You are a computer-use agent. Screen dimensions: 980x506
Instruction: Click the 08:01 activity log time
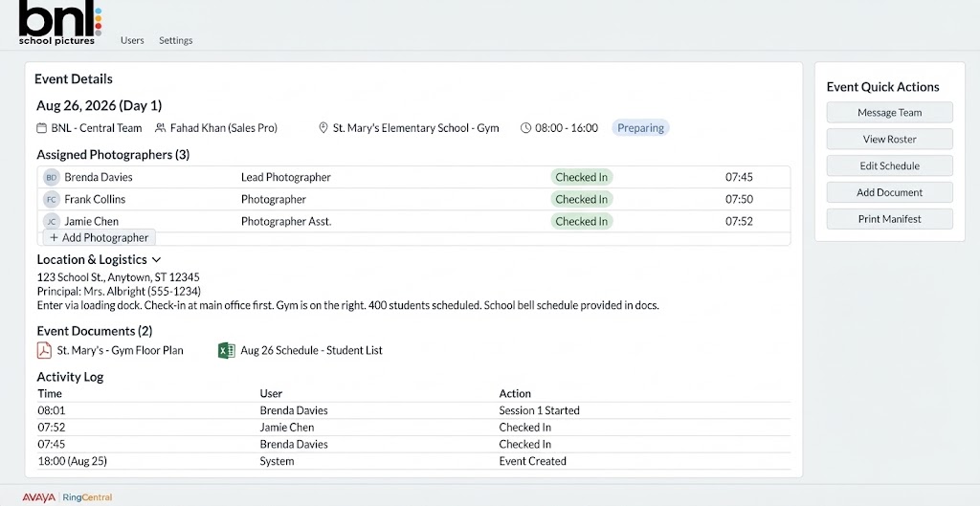[x=52, y=410]
